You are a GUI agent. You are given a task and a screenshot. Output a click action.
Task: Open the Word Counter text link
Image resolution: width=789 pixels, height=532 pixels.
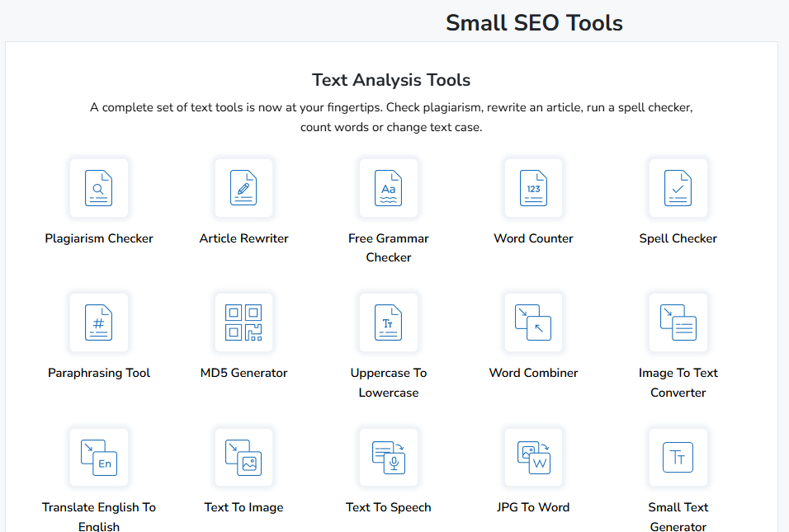pos(533,238)
